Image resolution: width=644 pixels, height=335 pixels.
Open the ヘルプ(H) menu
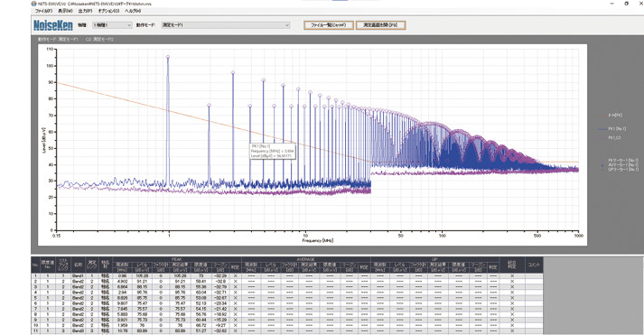[x=133, y=11]
